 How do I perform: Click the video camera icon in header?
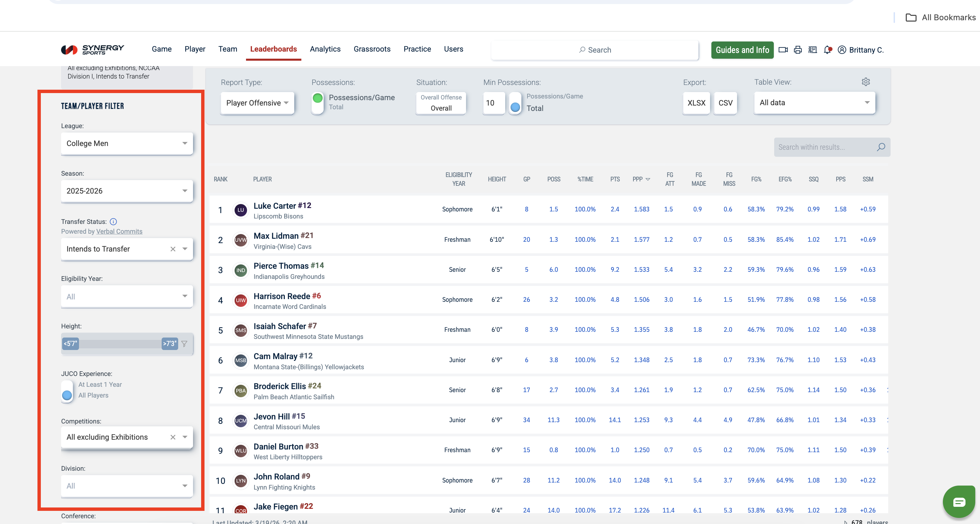pos(783,50)
